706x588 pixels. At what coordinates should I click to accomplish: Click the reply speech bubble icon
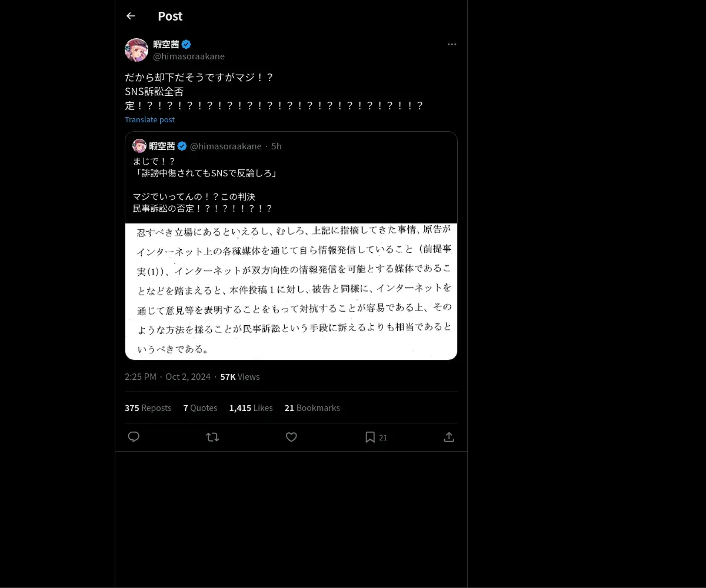pos(134,437)
